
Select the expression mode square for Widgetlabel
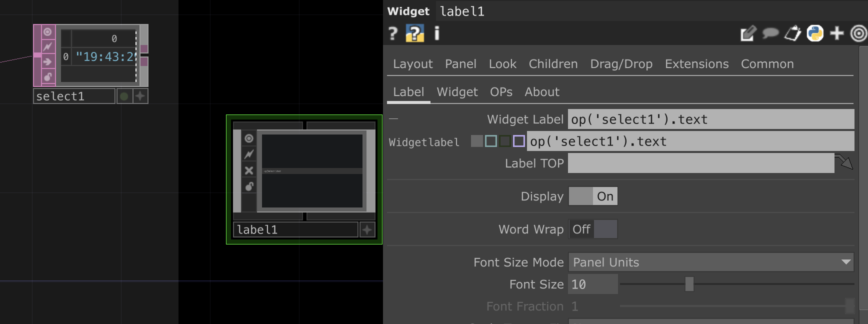(491, 141)
